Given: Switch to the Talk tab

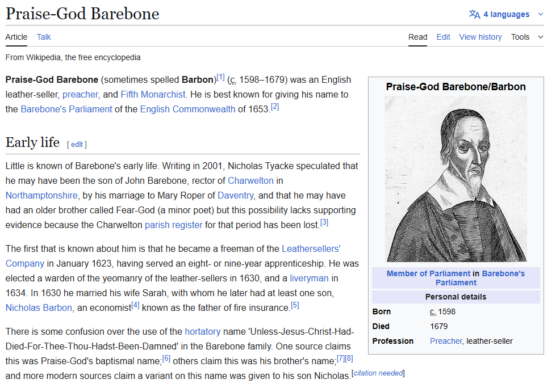Looking at the screenshot, I should pyautogui.click(x=44, y=37).
